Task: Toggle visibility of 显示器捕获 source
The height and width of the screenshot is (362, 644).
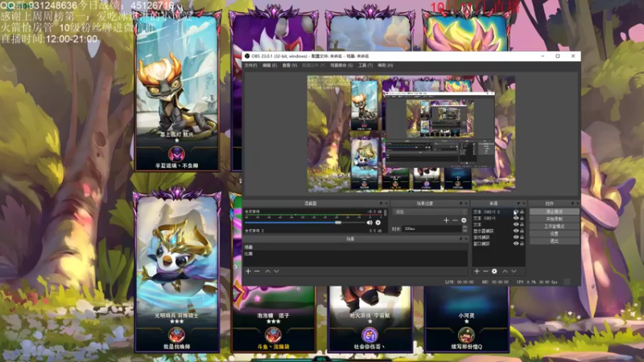Action: [516, 231]
